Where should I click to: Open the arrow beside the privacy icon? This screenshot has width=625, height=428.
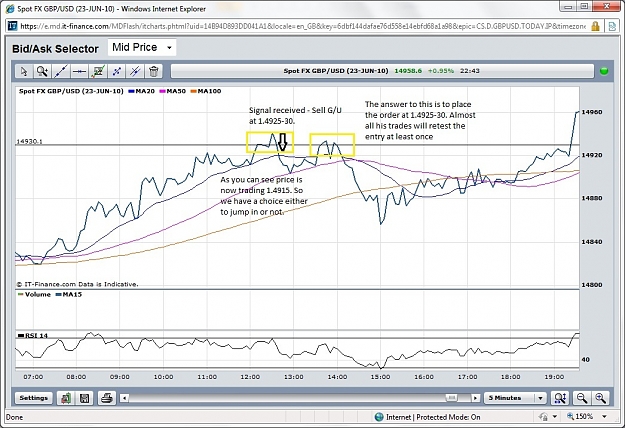coord(554,417)
